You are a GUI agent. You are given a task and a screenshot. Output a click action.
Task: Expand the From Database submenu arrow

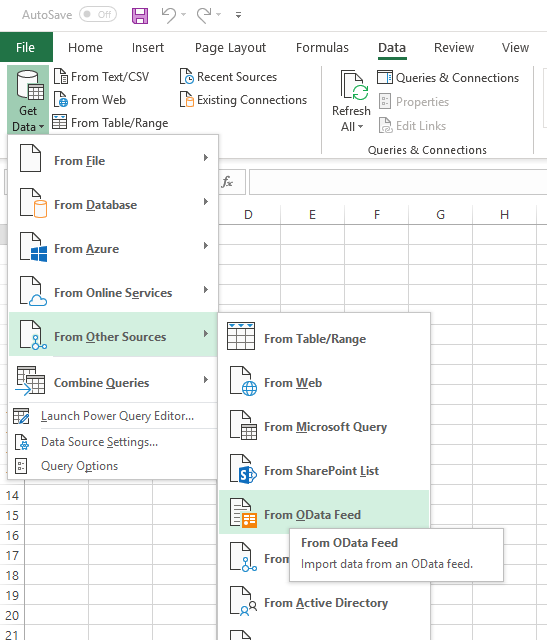tap(206, 202)
